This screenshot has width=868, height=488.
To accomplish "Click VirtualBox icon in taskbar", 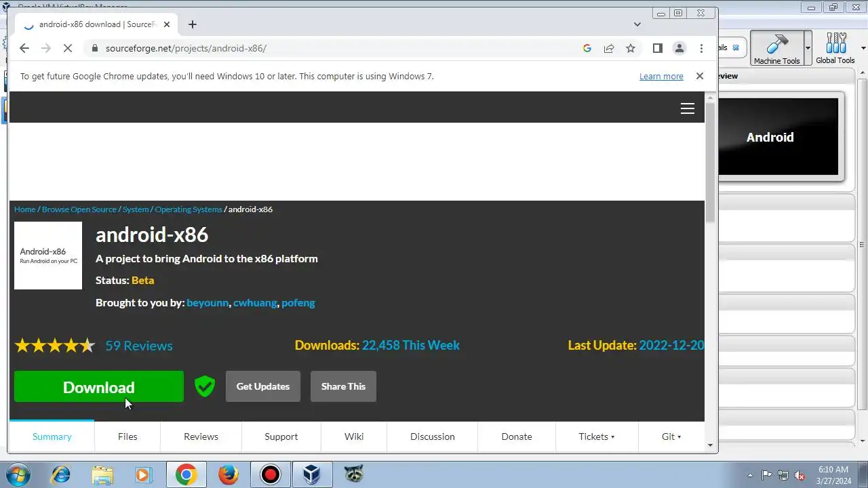I will [312, 474].
